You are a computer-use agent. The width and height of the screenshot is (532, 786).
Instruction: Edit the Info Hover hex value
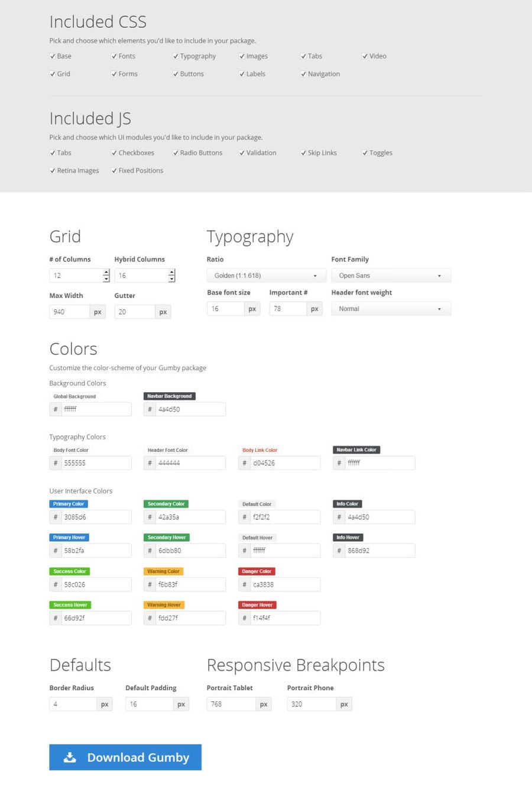point(379,551)
